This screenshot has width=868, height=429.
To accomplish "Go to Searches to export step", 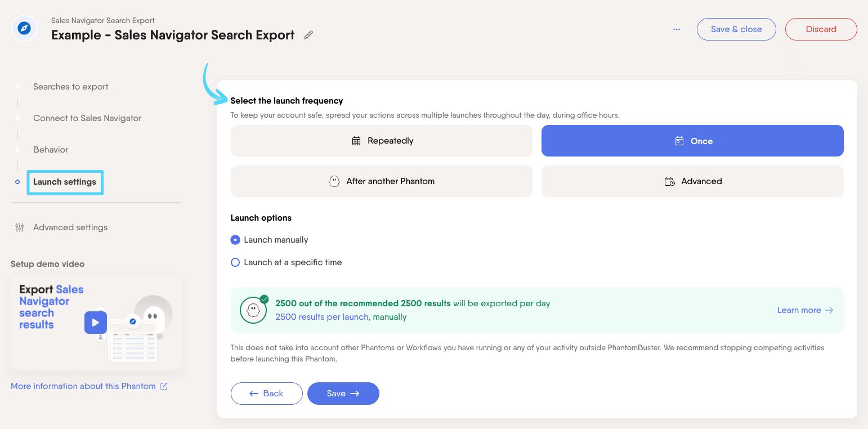I will (x=71, y=87).
